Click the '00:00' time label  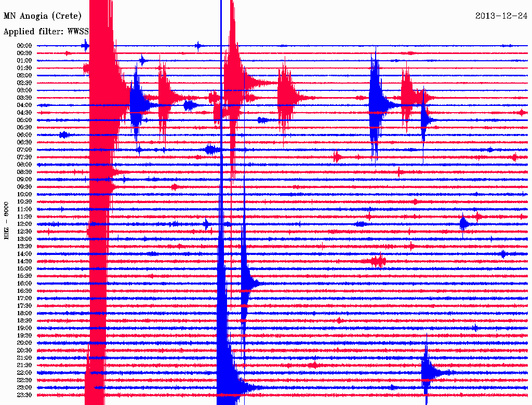[x=24, y=46]
